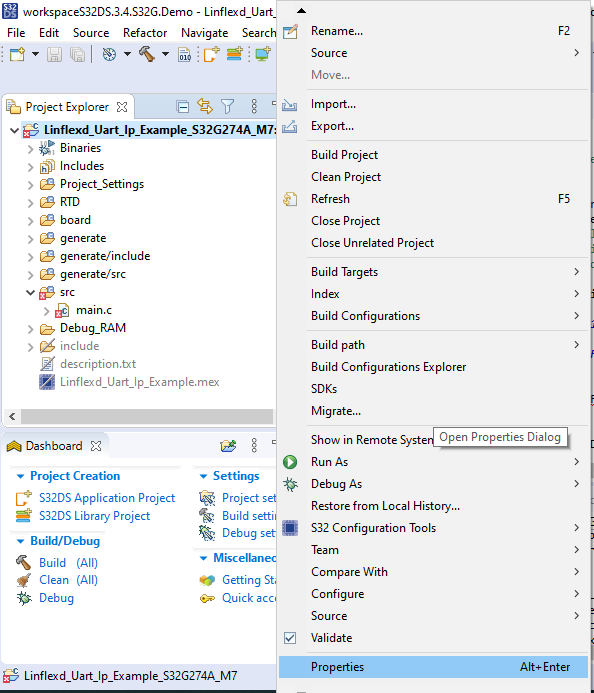
Task: Click the Project Explorer horizontal scrollbar
Action: (147, 416)
